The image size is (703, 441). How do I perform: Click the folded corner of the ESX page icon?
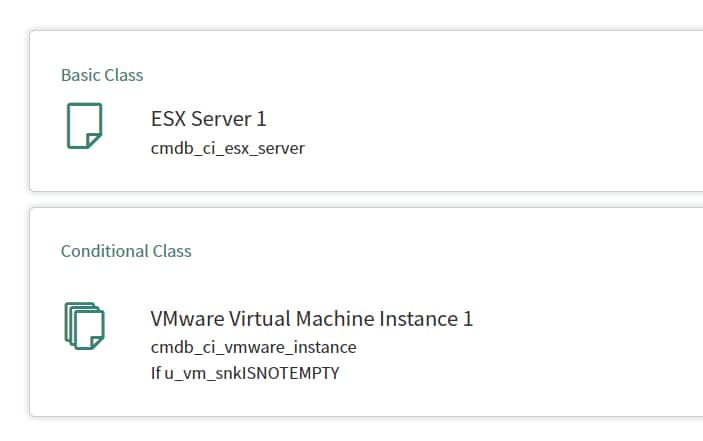[x=94, y=140]
